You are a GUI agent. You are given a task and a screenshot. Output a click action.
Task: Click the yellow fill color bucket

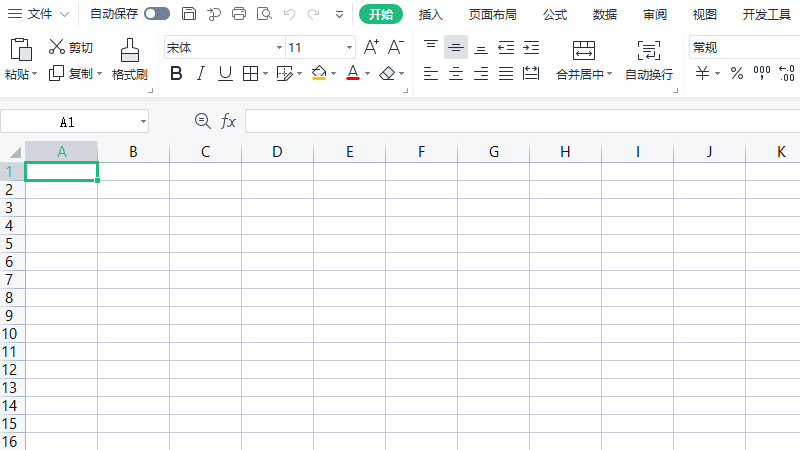(x=318, y=73)
